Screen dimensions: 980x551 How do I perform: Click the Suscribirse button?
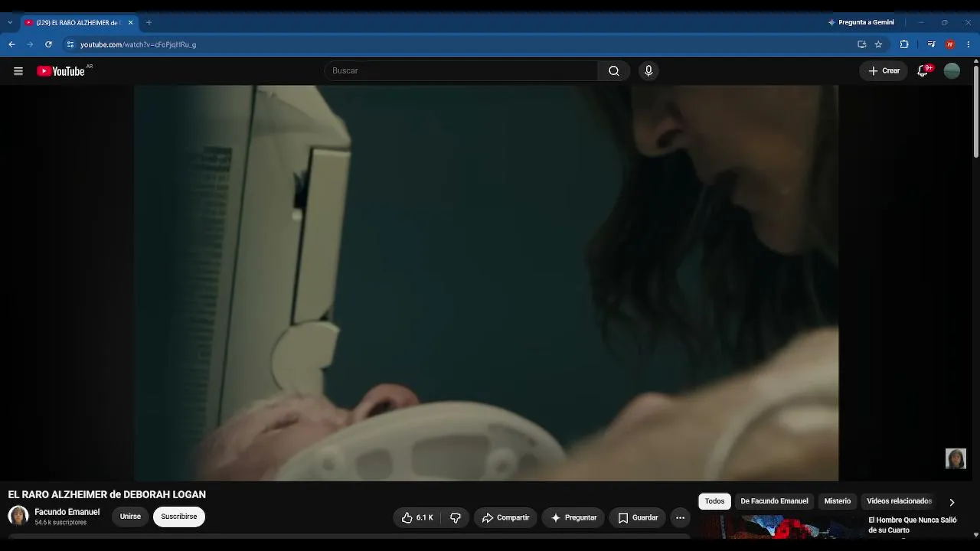[179, 517]
